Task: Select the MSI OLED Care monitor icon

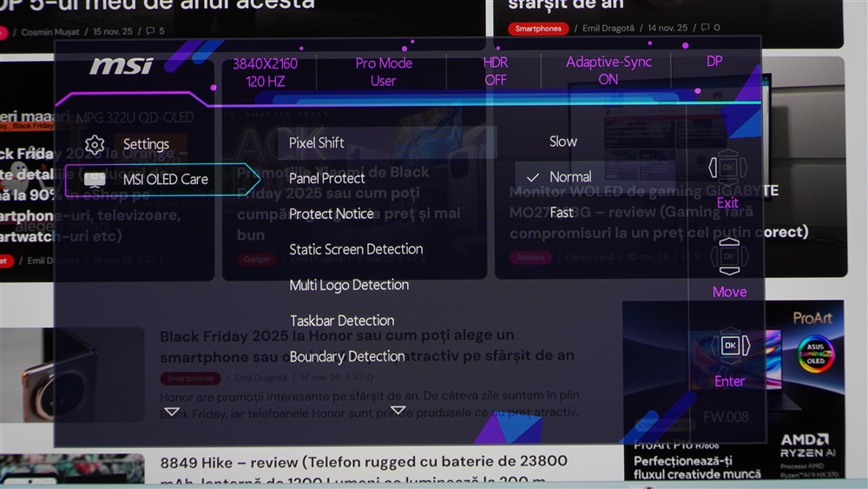Action: (95, 180)
